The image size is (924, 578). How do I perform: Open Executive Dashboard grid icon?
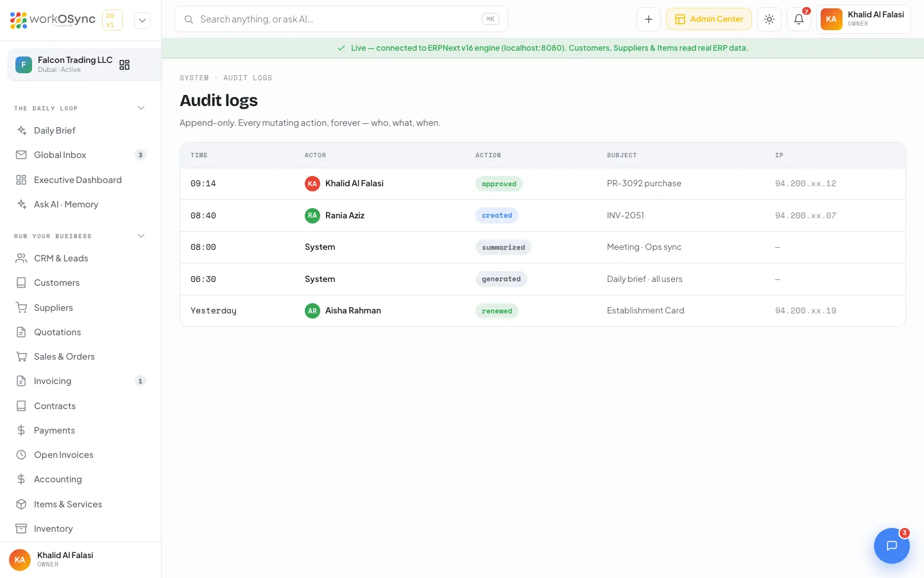pos(21,180)
